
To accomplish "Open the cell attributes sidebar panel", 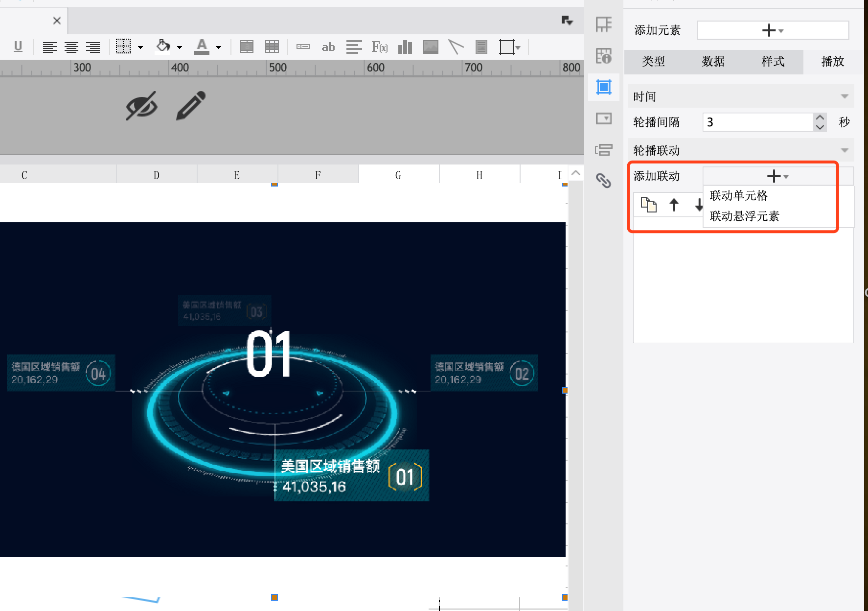I will click(604, 56).
